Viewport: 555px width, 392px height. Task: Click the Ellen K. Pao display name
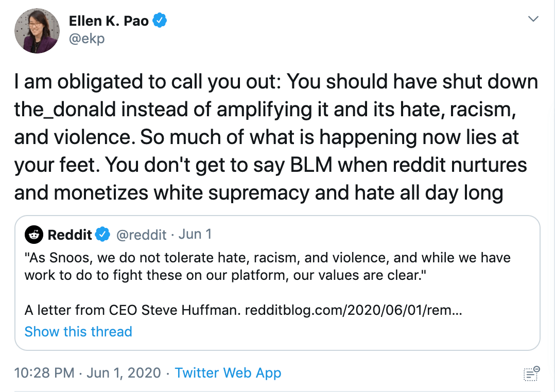click(109, 21)
